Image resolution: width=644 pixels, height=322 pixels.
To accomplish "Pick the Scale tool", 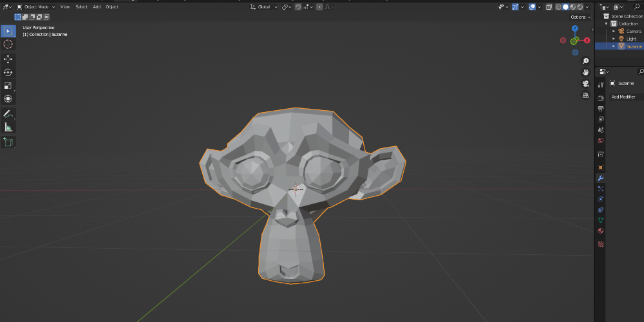I will pyautogui.click(x=8, y=86).
